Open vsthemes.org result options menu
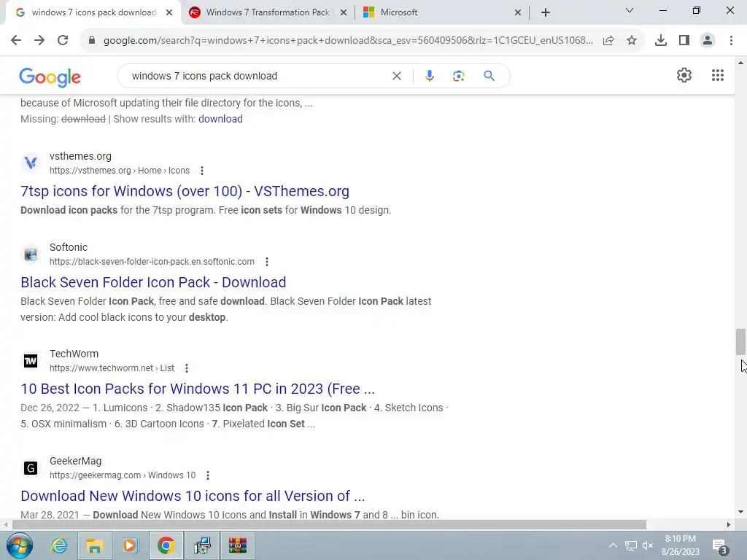The width and height of the screenshot is (747, 560). pos(202,171)
